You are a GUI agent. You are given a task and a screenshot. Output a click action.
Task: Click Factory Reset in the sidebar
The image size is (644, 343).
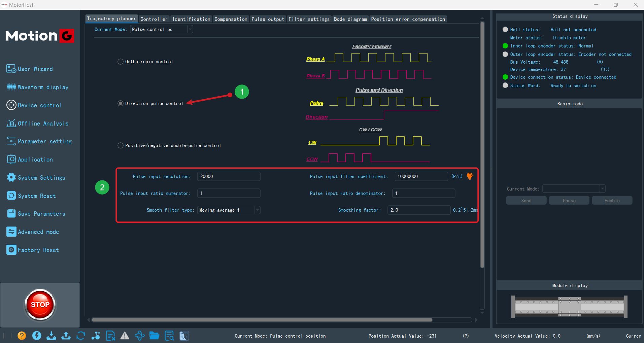(x=33, y=250)
